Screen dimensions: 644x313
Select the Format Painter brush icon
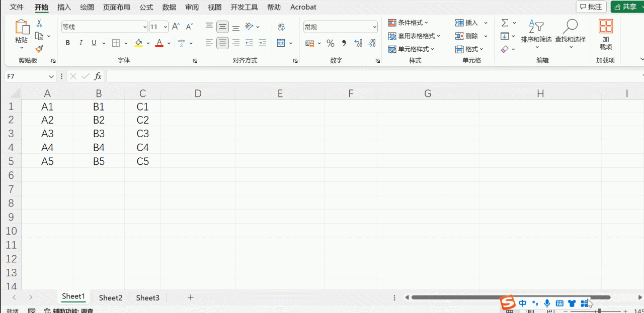point(39,49)
